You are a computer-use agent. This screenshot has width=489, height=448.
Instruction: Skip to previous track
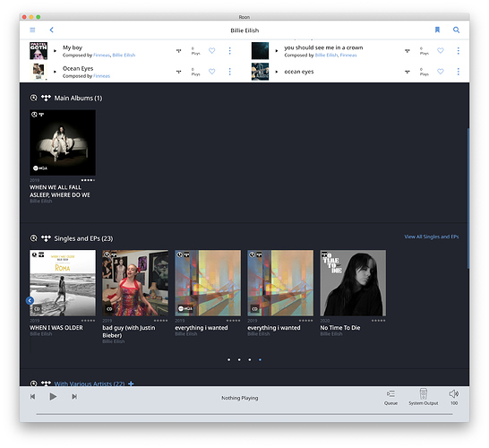tap(33, 397)
